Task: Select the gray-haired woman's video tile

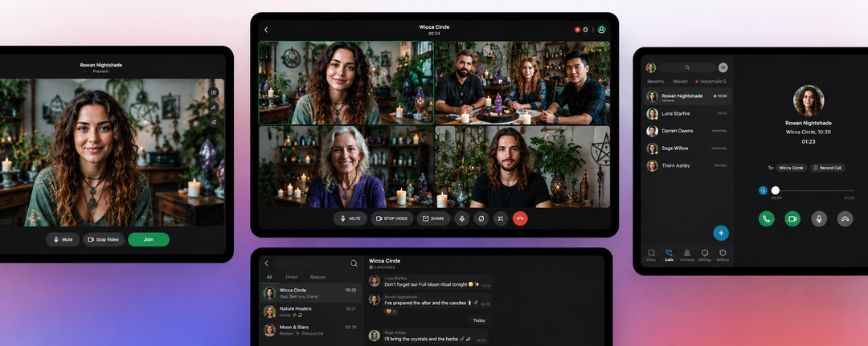Action: [346, 166]
